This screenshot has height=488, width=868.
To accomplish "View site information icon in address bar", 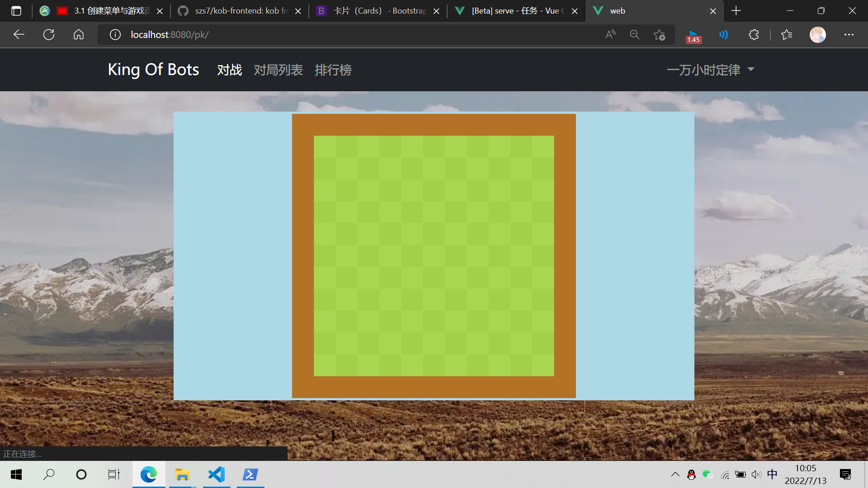I will coord(115,34).
